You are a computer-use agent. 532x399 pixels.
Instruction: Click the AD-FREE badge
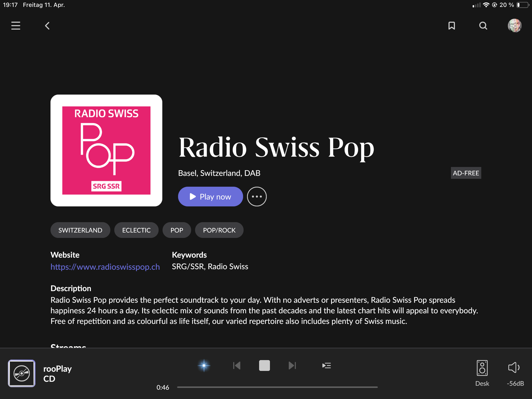click(x=466, y=173)
